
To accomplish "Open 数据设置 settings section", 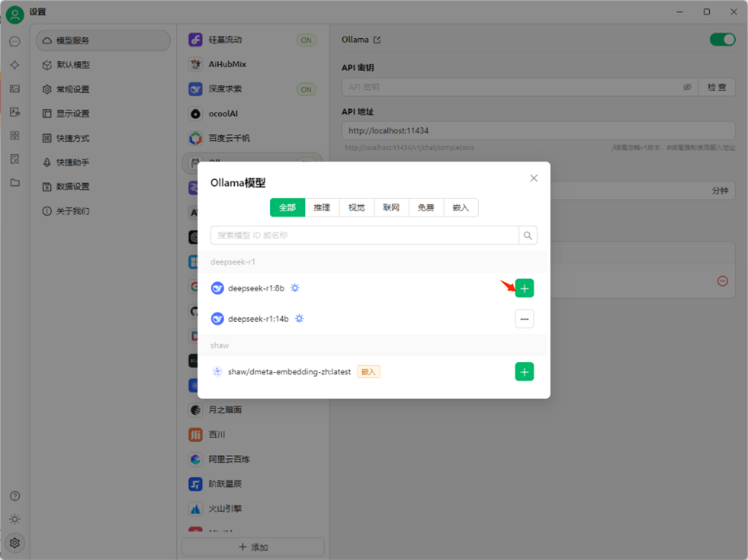I will pos(103,186).
